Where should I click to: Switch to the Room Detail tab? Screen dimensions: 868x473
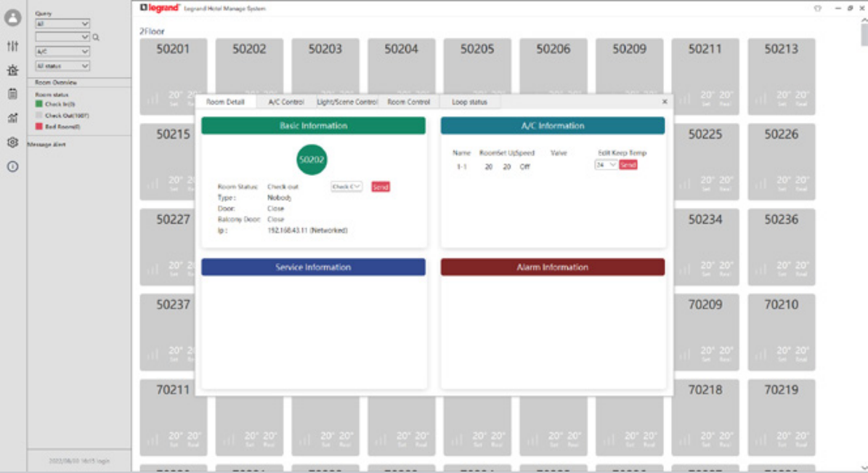pos(225,102)
